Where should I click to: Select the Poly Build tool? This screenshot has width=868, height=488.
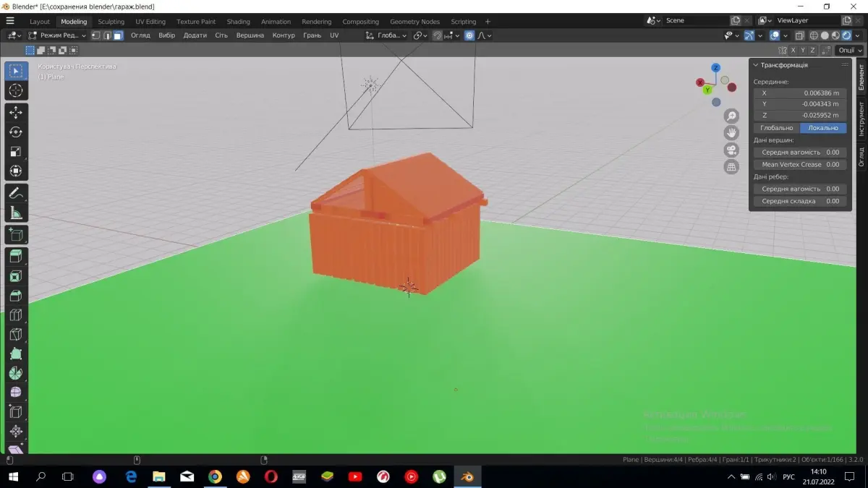pos(16,354)
